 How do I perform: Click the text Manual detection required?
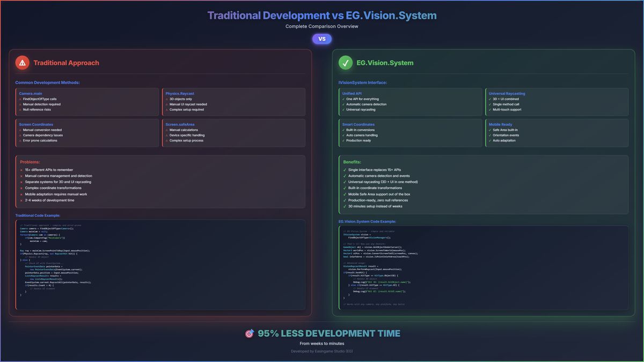(x=42, y=105)
